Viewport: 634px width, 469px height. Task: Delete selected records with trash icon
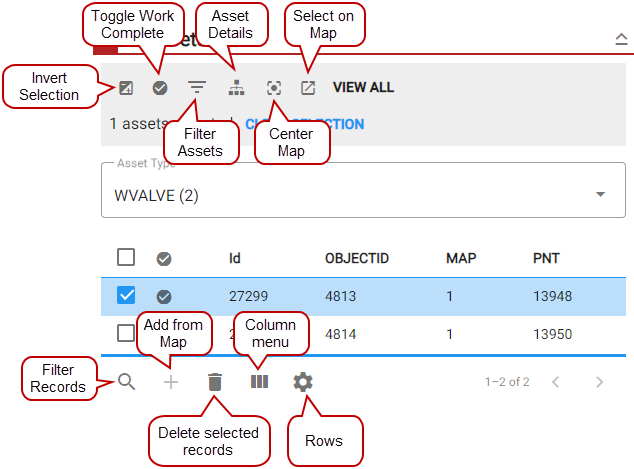coord(215,382)
